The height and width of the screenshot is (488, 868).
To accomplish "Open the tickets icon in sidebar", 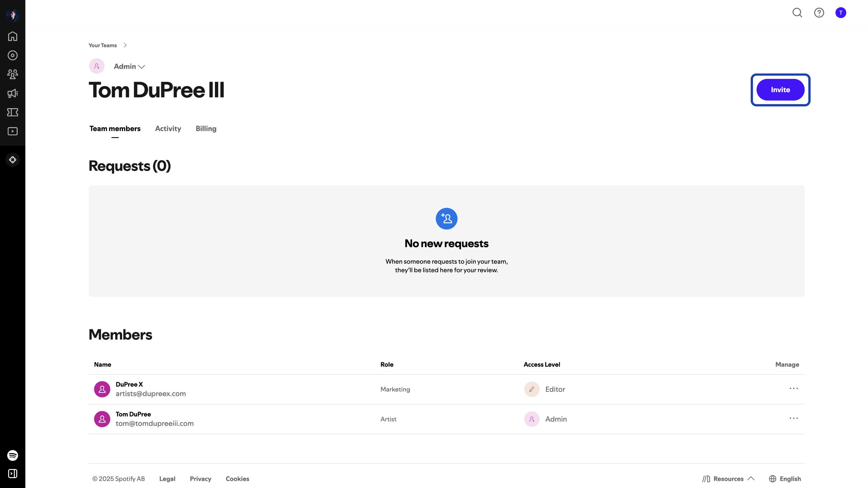I will click(13, 112).
